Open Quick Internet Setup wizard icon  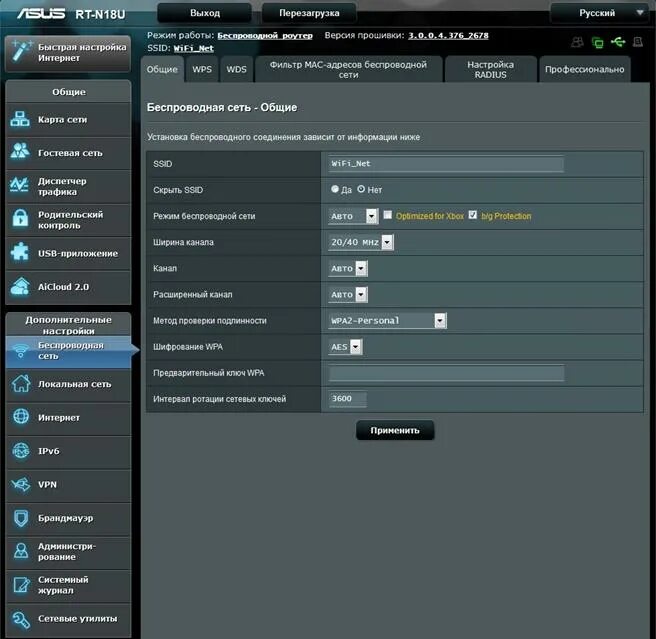[22, 51]
